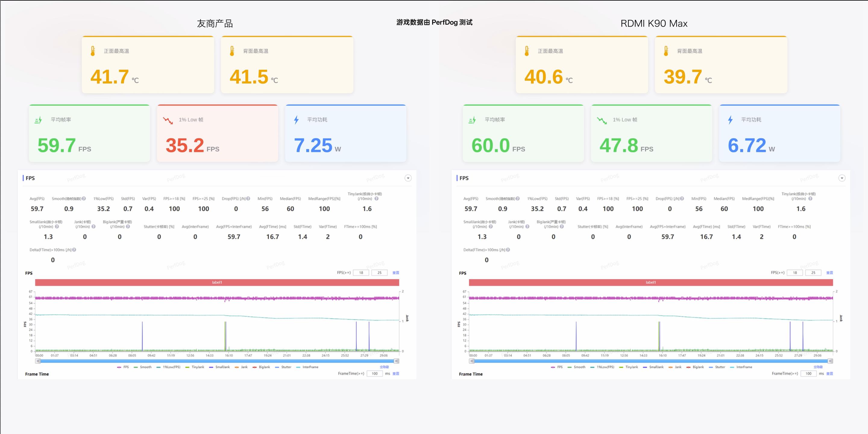Open the Delta(FTime)>100ms info icon
868x434 pixels.
click(75, 250)
